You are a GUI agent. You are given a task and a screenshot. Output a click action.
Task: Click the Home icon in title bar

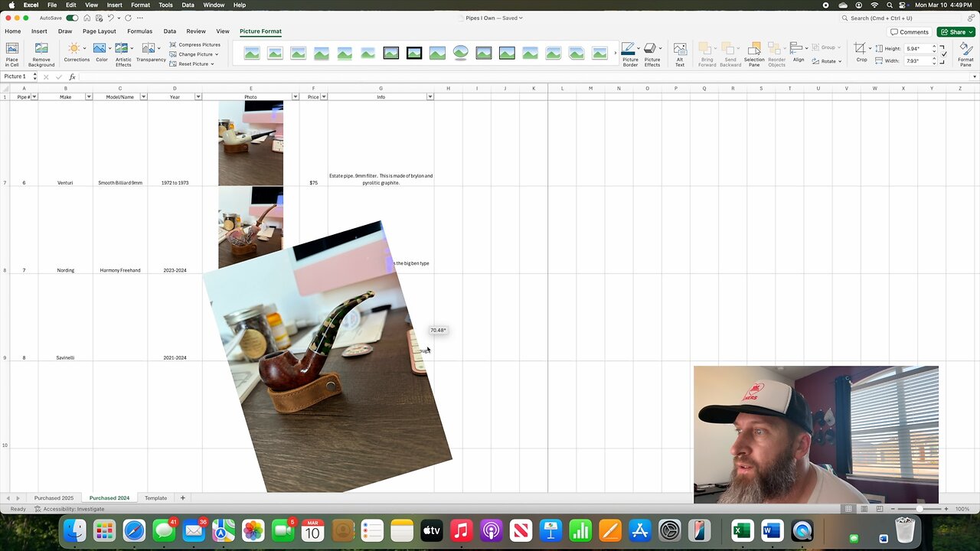click(87, 18)
